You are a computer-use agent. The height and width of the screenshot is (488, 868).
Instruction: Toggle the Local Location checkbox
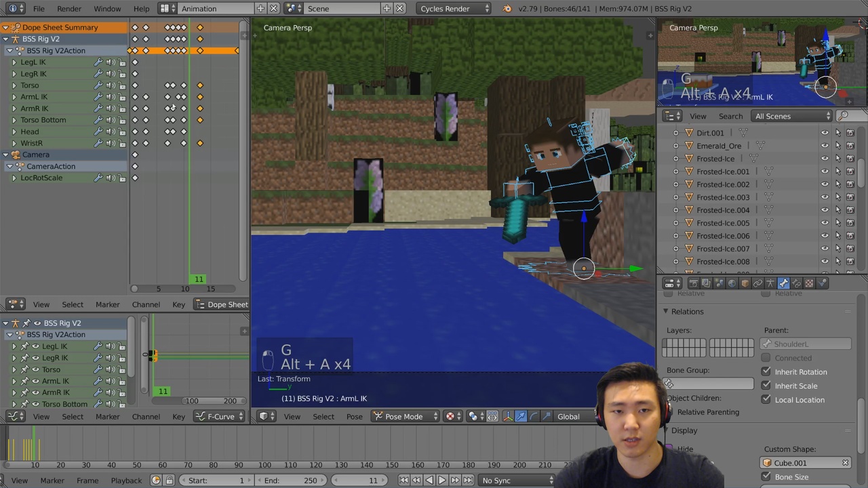point(766,399)
